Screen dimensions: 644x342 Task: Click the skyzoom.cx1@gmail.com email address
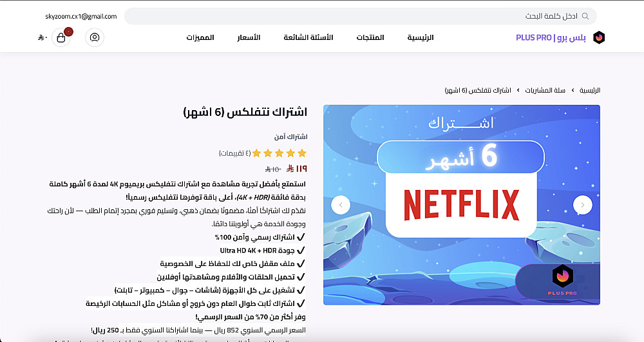pyautogui.click(x=81, y=16)
